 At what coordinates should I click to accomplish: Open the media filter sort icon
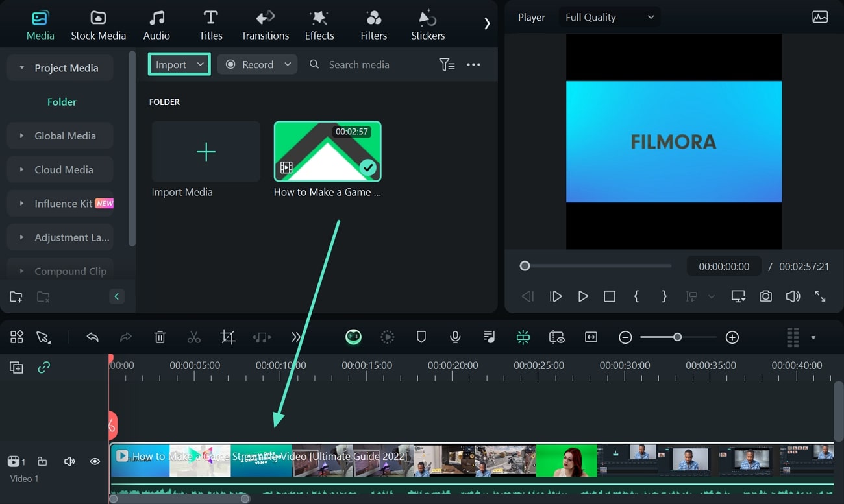[x=447, y=64]
